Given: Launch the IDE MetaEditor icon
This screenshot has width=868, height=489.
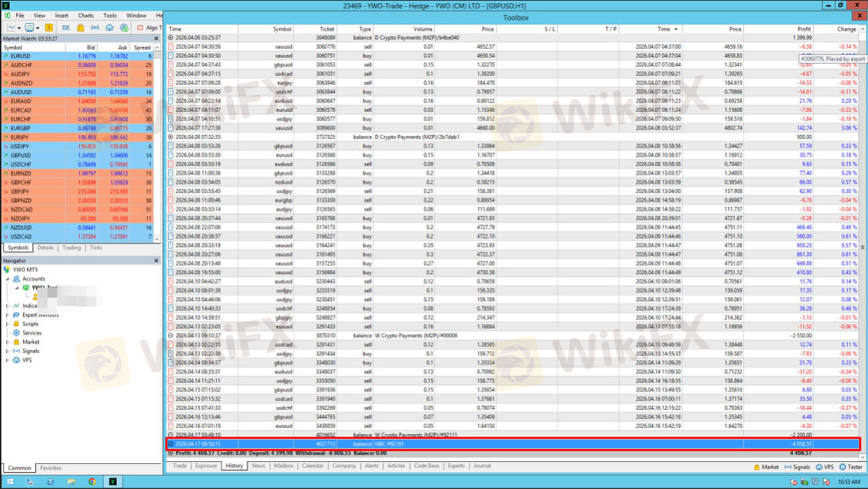Looking at the screenshot, I should tap(66, 28).
